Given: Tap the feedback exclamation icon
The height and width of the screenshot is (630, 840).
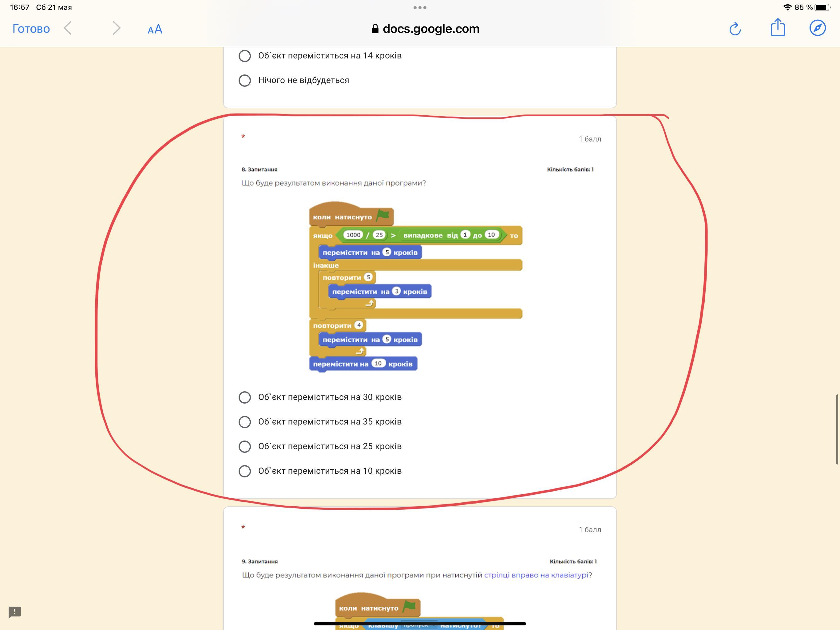Looking at the screenshot, I should click(15, 612).
